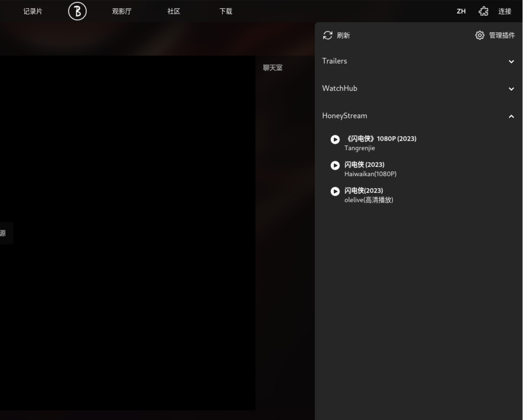Go to the 观影厅 tab
Viewport: 523px width, 420px height.
pyautogui.click(x=122, y=11)
